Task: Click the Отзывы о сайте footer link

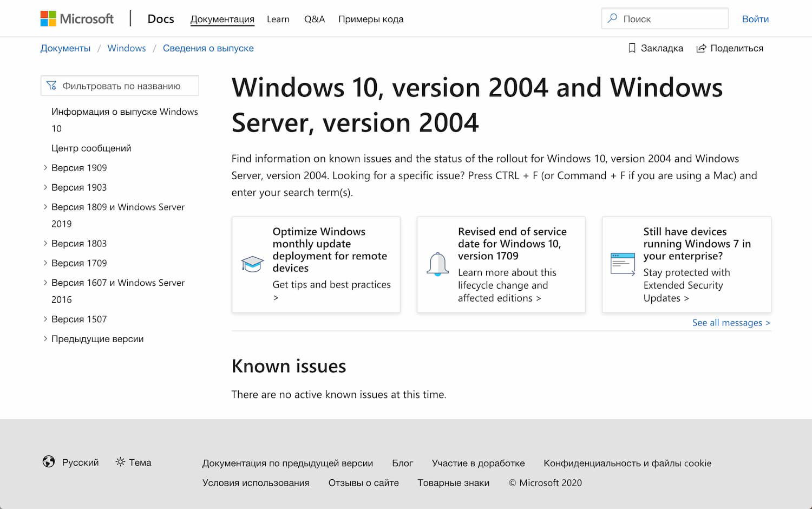Action: [363, 482]
